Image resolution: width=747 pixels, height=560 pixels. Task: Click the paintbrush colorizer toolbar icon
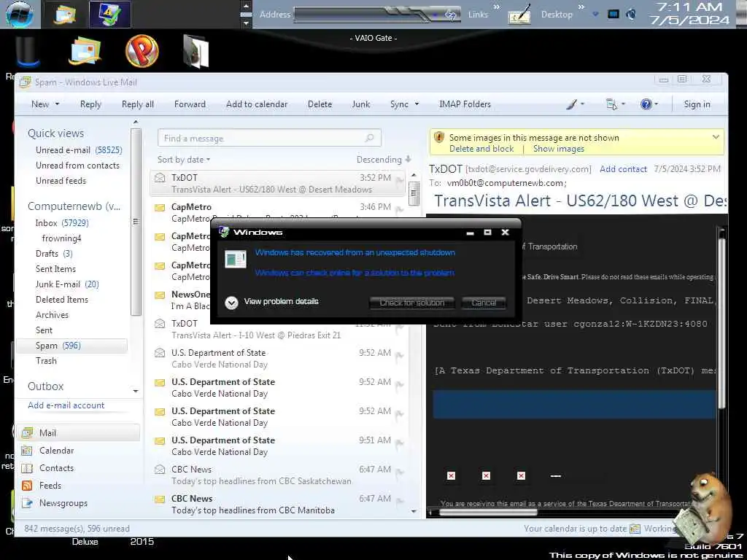(x=572, y=104)
